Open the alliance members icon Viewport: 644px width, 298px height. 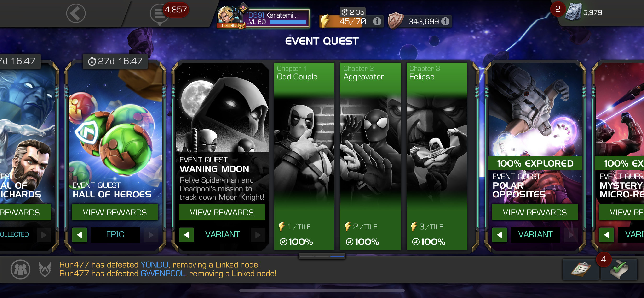[21, 269]
